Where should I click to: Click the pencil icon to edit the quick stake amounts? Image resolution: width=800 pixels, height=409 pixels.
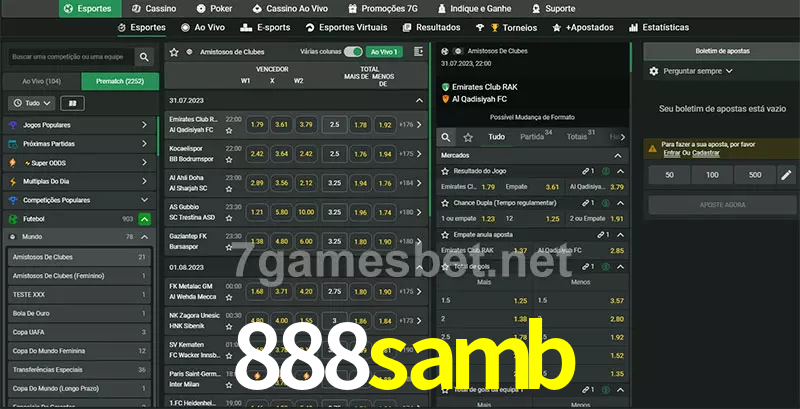pyautogui.click(x=786, y=175)
